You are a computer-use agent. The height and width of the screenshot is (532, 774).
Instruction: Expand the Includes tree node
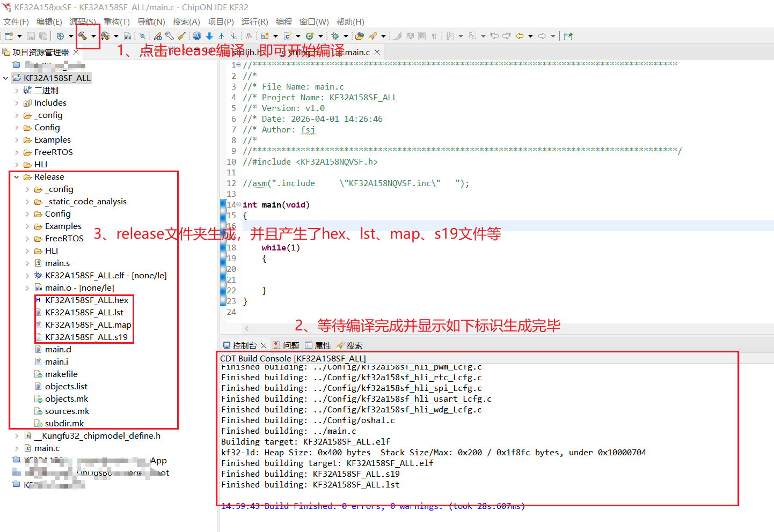[17, 103]
